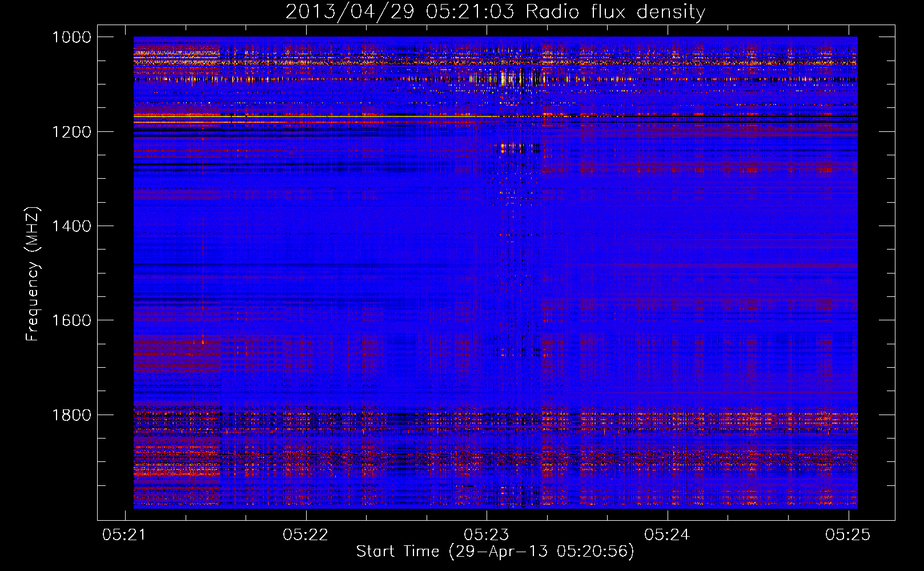Viewport: 924px width, 571px height.
Task: Click the 1000 frequency tick label
Action: (71, 37)
